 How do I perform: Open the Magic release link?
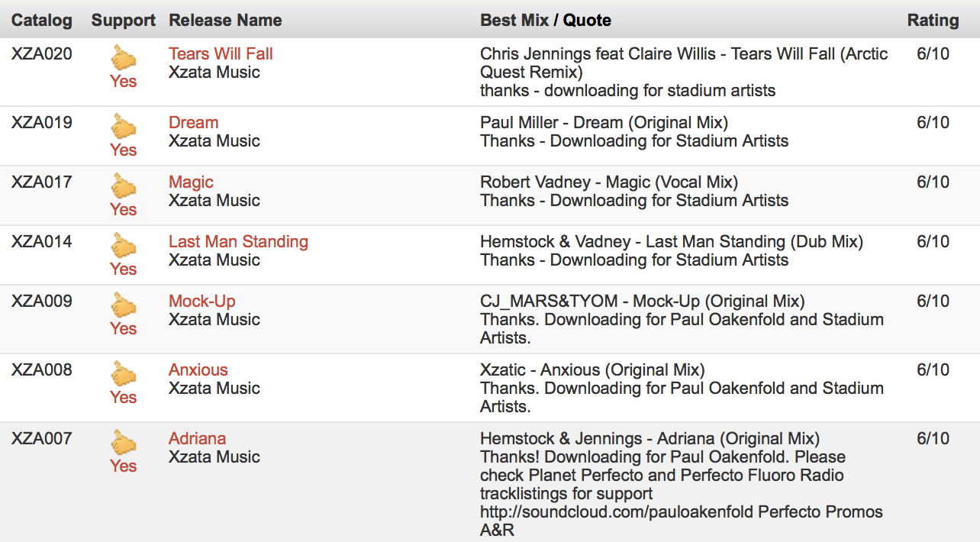click(191, 182)
